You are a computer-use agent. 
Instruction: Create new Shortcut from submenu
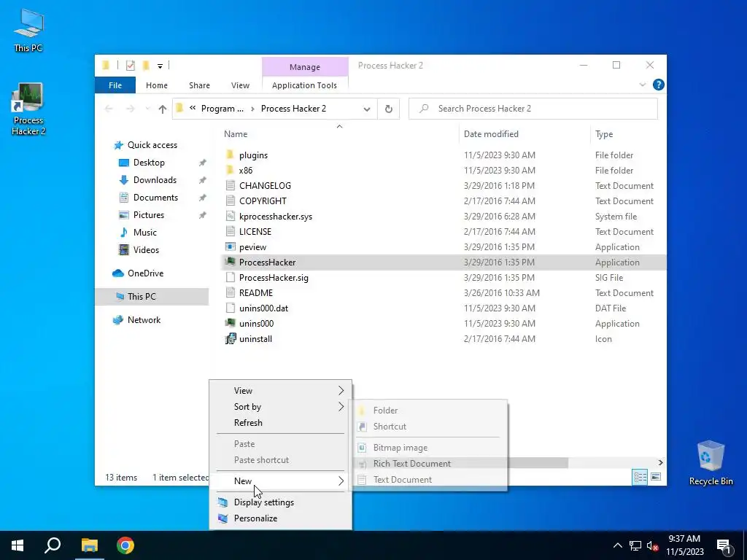point(429,426)
